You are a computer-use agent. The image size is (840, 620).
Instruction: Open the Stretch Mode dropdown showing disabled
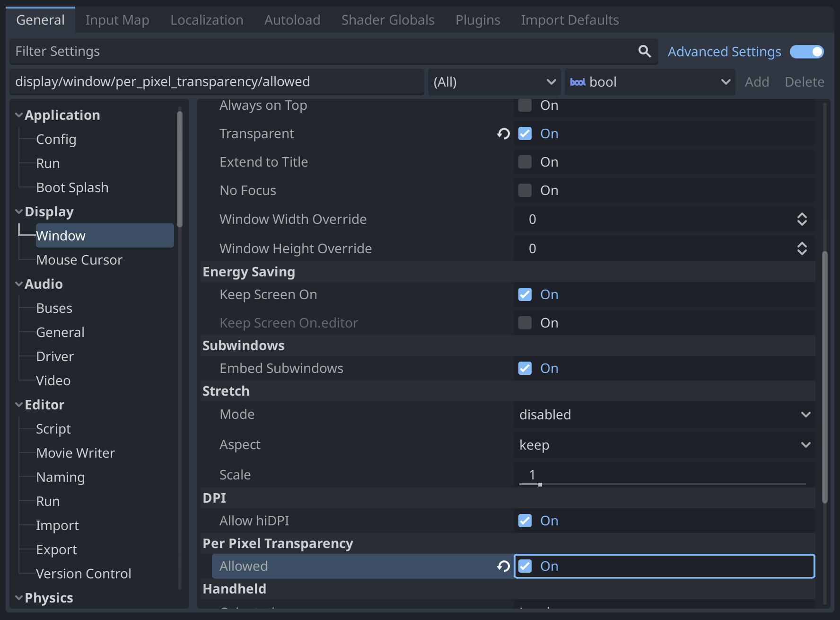pyautogui.click(x=662, y=415)
